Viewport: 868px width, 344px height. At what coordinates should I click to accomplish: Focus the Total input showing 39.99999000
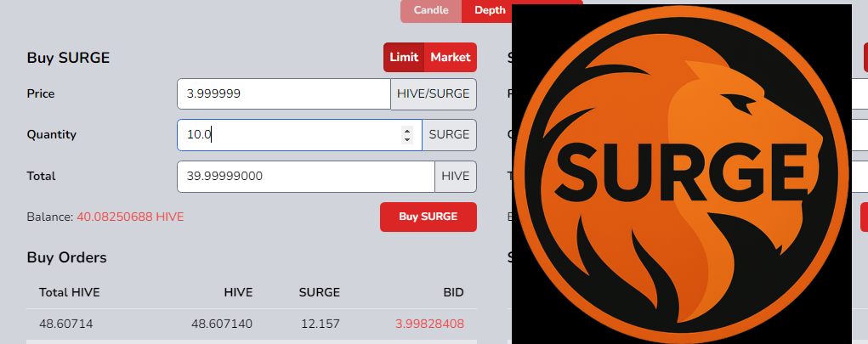tap(305, 177)
